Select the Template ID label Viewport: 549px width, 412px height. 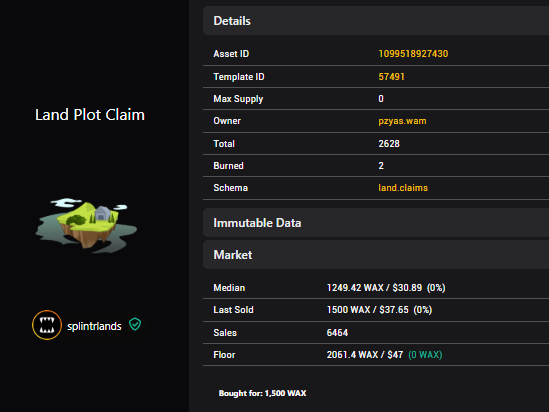click(x=239, y=77)
